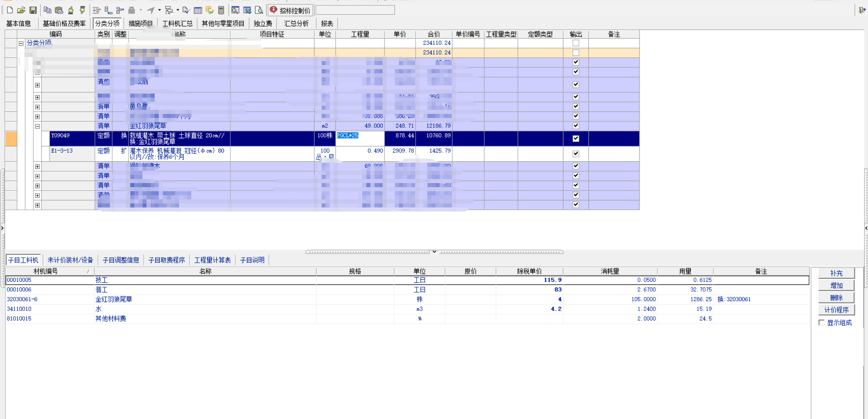Switch to the 未计价装材/设备 tab
This screenshot has height=419, width=868.
[70, 260]
